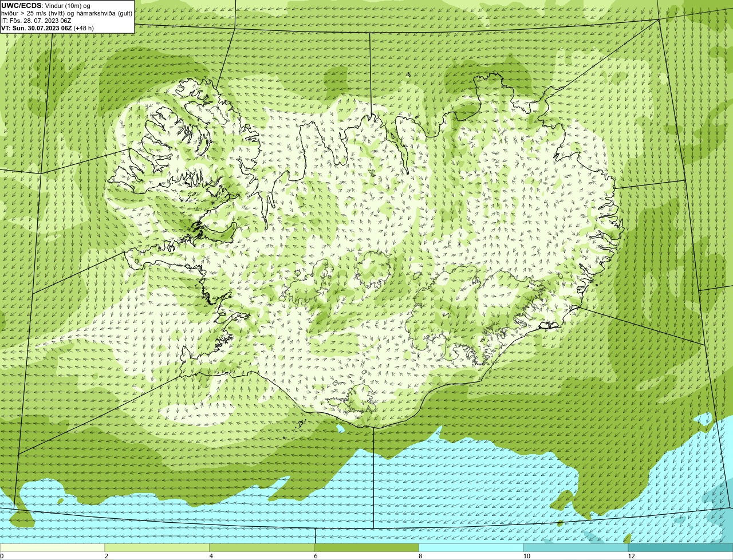Click the scale label '6'
The width and height of the screenshot is (733, 560).
(x=316, y=556)
